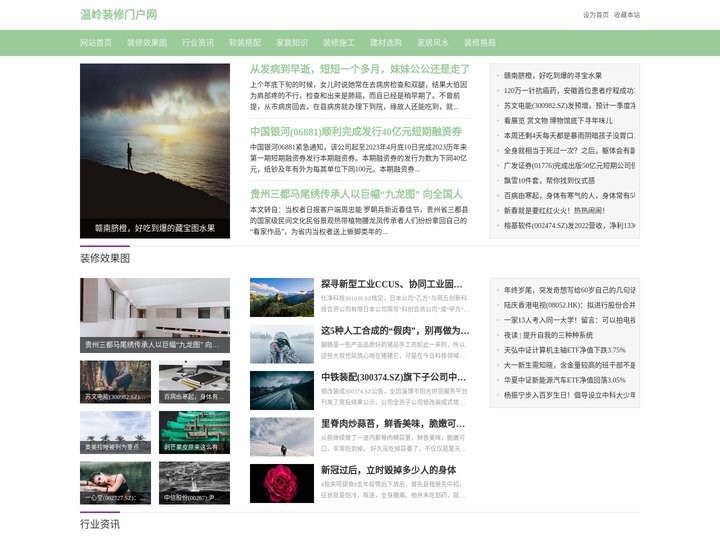Open 装修效果图 navigation menu item
The width and height of the screenshot is (720, 540).
147,43
